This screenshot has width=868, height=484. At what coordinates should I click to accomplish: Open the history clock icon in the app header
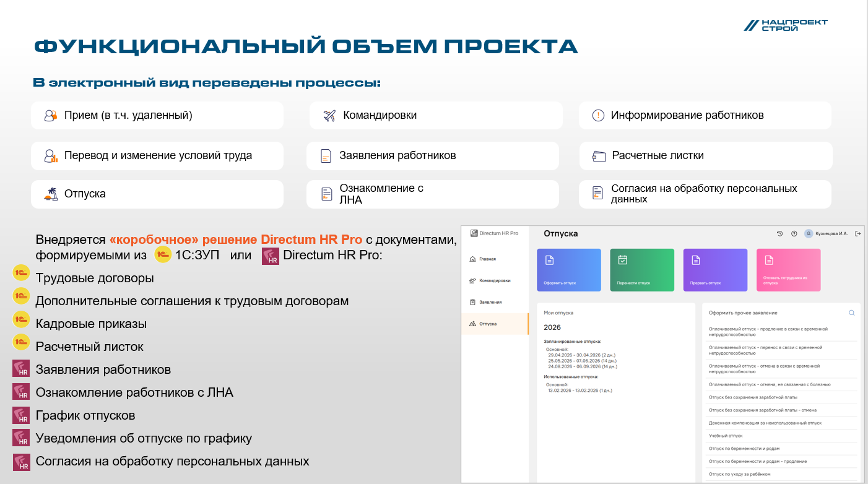[x=779, y=233]
